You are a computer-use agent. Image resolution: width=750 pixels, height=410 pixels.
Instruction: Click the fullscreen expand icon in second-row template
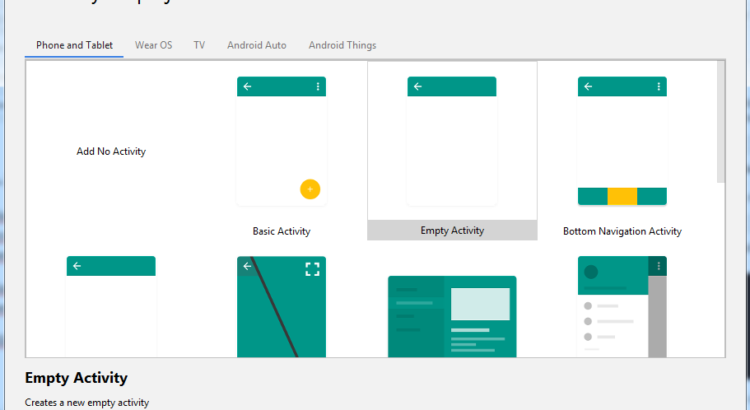pos(312,268)
